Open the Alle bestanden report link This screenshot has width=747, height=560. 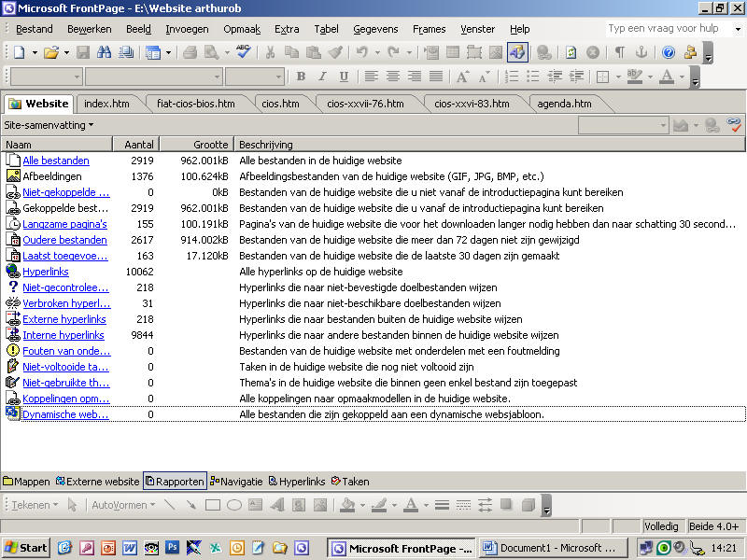click(56, 161)
